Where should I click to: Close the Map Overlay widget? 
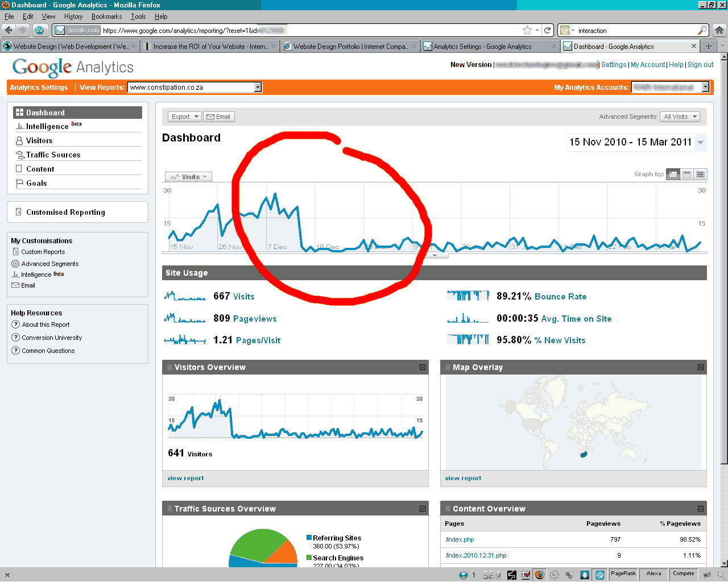point(700,367)
